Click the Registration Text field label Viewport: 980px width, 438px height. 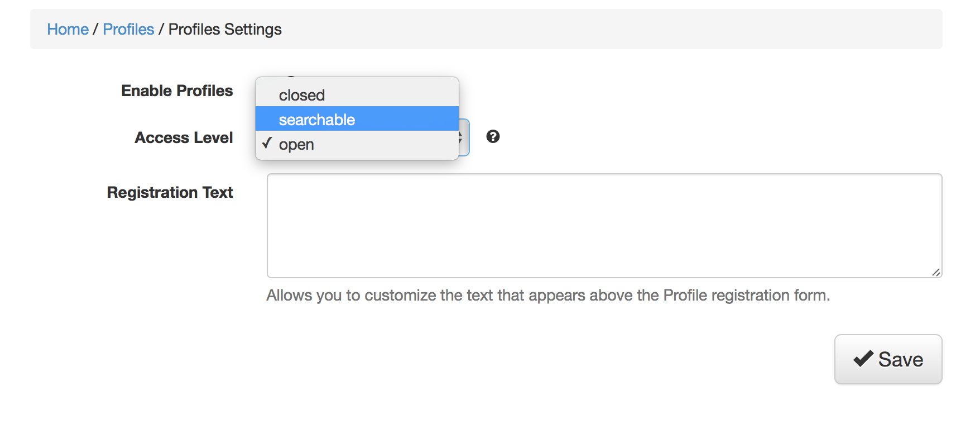point(170,192)
